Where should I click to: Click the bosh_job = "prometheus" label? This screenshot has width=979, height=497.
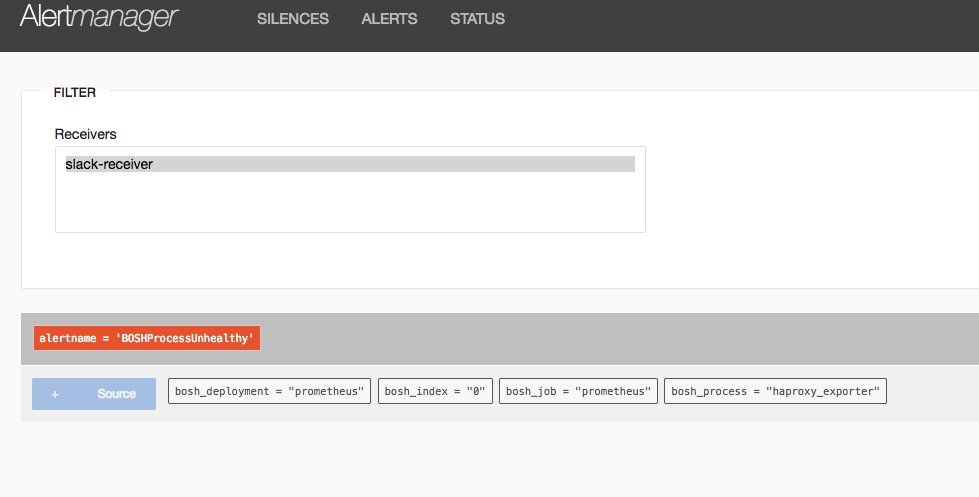coord(578,391)
